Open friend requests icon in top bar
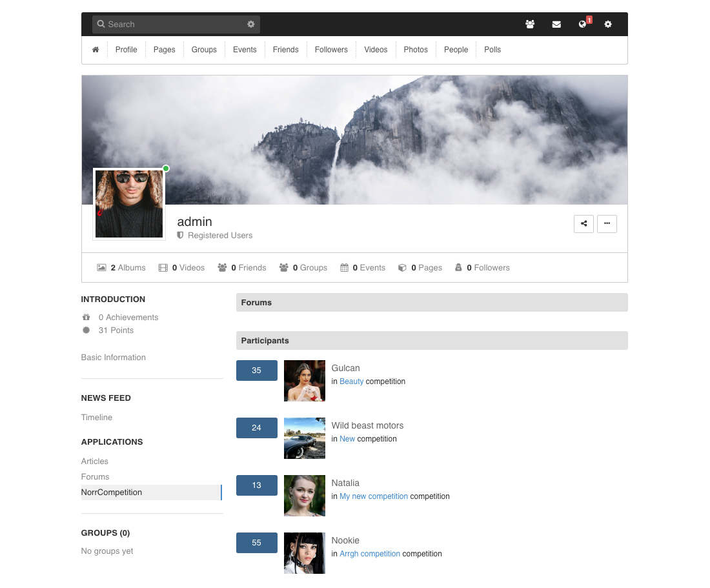 tap(530, 25)
